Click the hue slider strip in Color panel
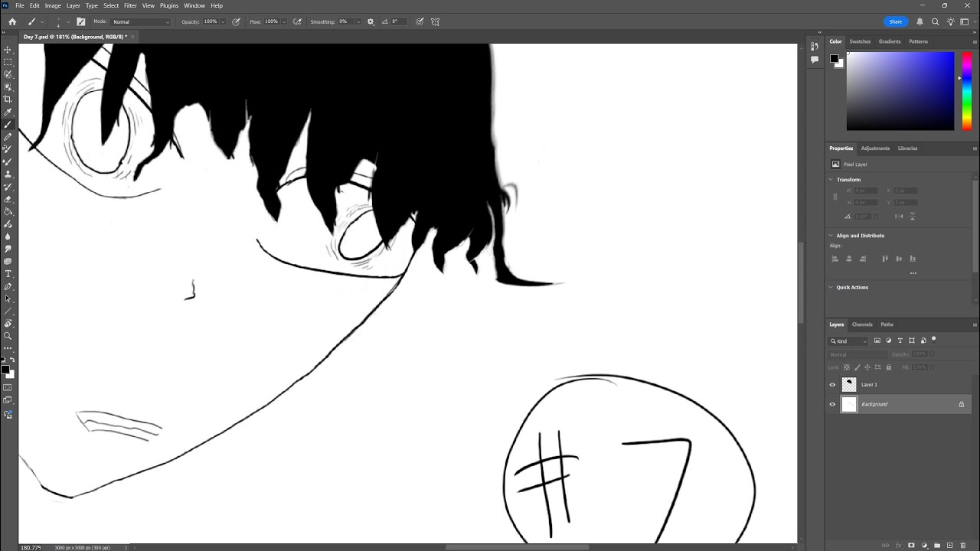 967,91
